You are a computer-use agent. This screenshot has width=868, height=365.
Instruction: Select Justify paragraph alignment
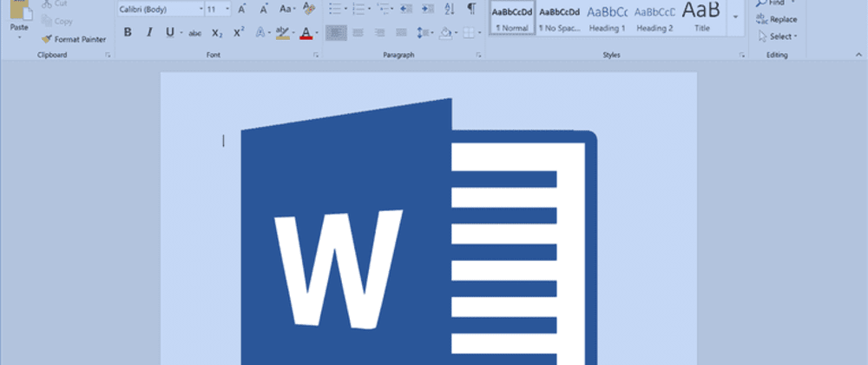(x=401, y=33)
